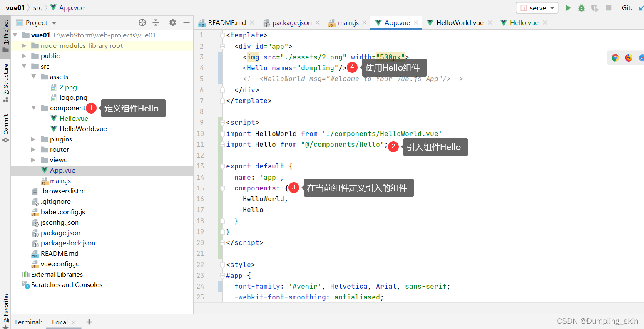Close the Hello.vue editor tab

click(545, 22)
